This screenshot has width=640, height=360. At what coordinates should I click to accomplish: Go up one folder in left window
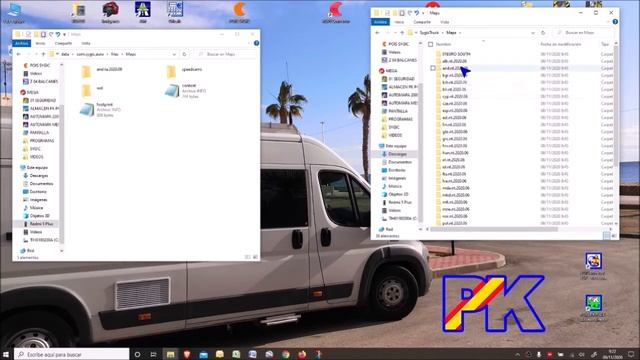pyautogui.click(x=43, y=54)
